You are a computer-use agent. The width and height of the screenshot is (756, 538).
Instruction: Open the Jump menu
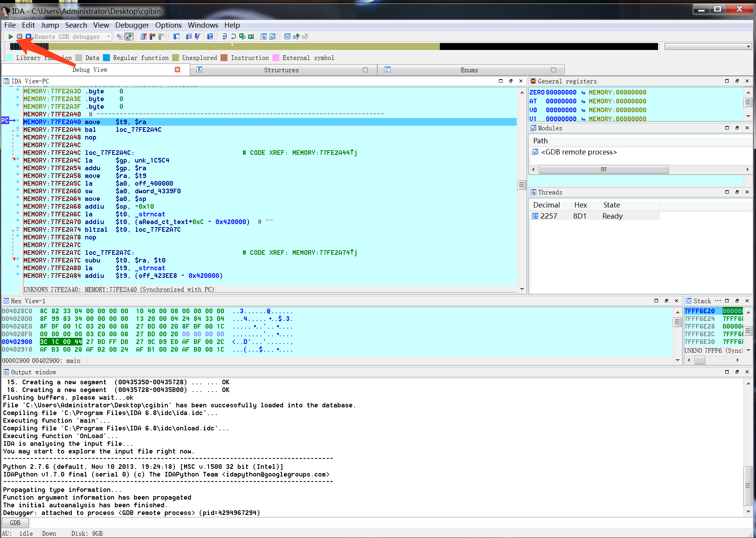coord(50,25)
